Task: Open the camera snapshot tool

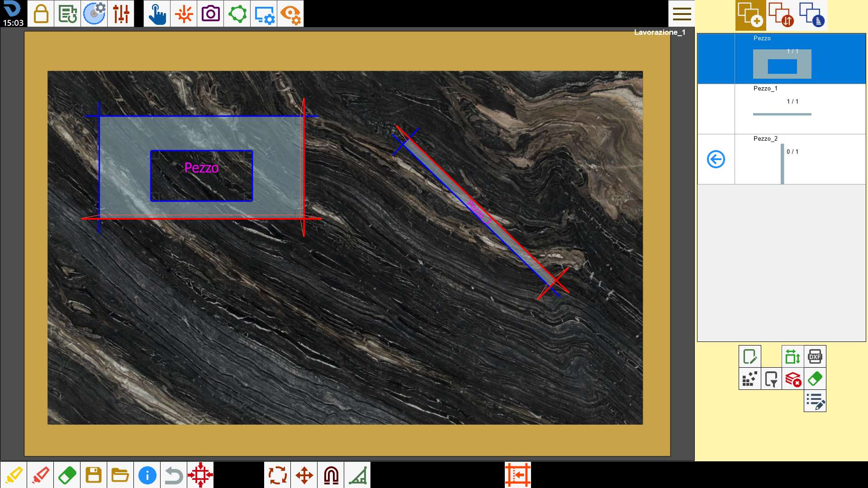Action: tap(210, 14)
